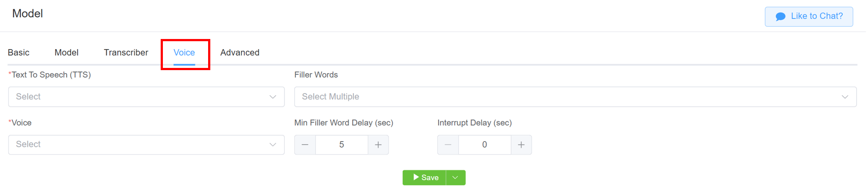Click the Like to Chat button

click(809, 17)
